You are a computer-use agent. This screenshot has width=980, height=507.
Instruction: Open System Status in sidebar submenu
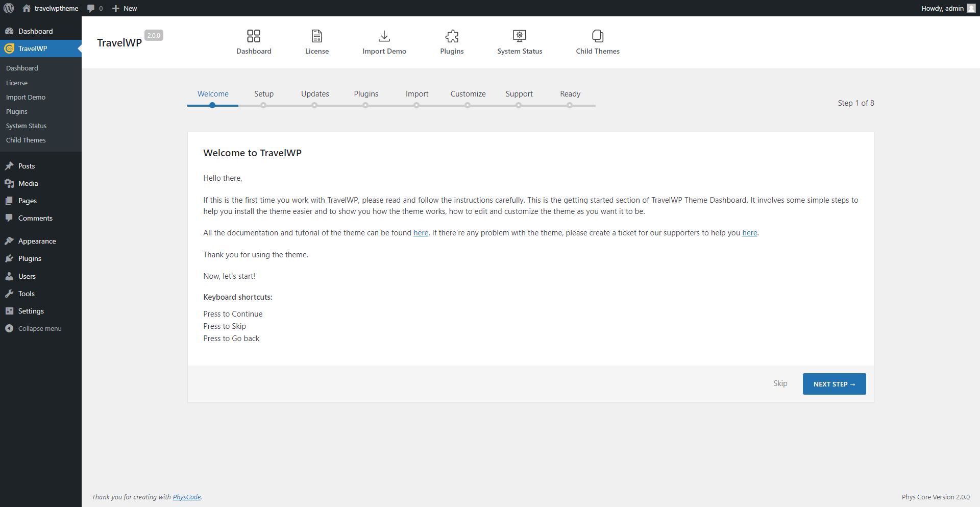pyautogui.click(x=26, y=126)
